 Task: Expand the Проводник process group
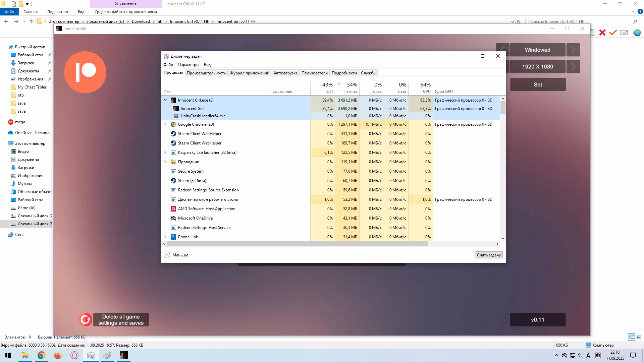click(x=165, y=162)
